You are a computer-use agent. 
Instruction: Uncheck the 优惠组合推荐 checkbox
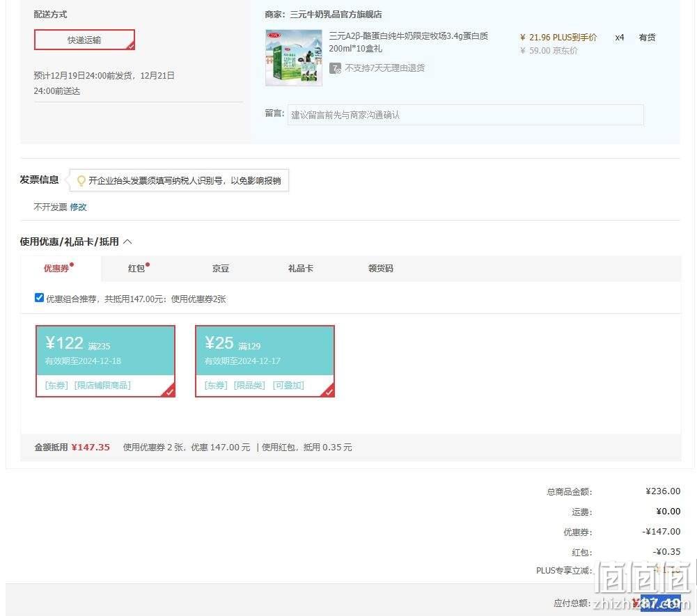[39, 298]
